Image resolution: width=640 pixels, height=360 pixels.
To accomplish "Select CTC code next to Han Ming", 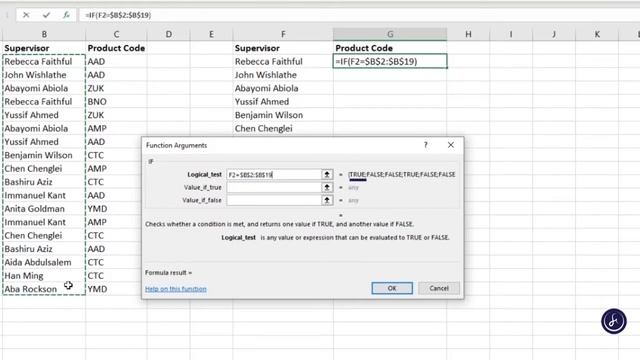I will pyautogui.click(x=114, y=276).
